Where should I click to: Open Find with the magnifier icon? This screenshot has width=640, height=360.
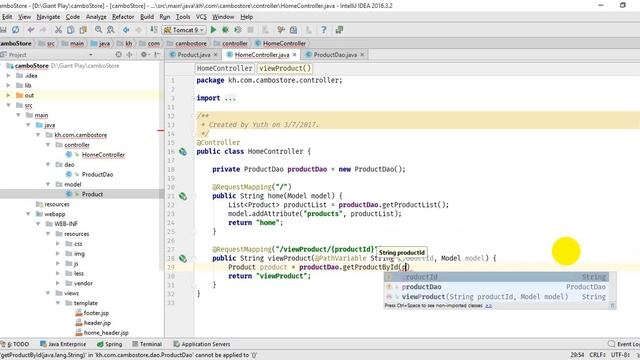coord(98,30)
